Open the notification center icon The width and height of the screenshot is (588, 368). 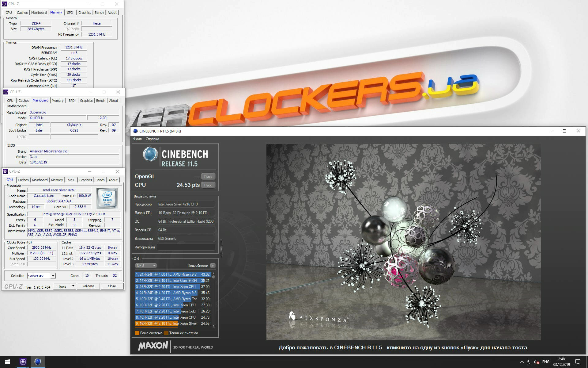pos(578,362)
